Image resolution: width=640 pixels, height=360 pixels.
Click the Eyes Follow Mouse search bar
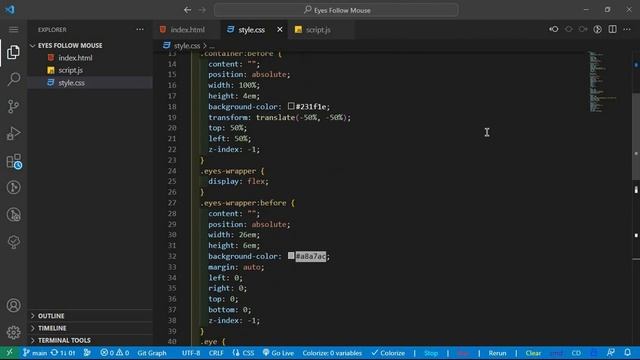pyautogui.click(x=336, y=10)
